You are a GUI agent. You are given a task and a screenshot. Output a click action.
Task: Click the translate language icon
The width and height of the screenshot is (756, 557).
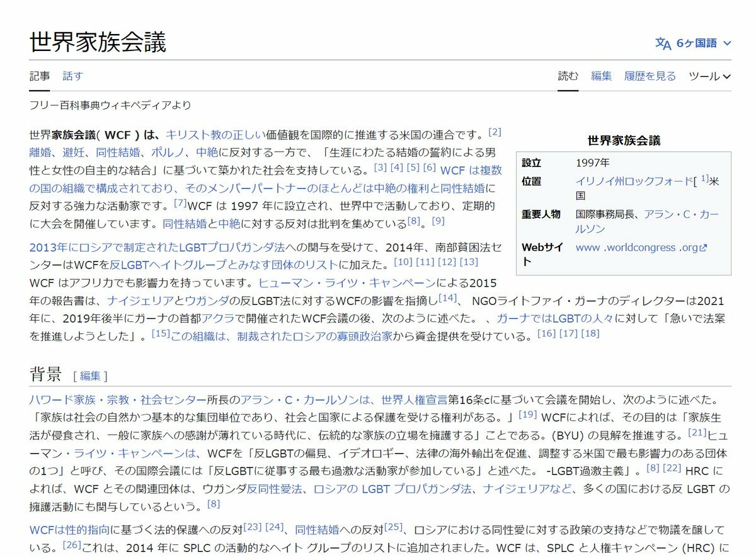663,43
